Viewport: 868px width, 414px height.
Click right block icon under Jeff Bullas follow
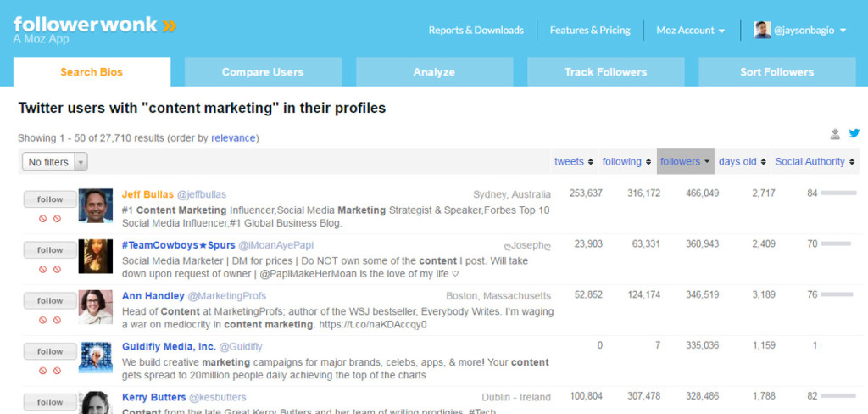57,218
